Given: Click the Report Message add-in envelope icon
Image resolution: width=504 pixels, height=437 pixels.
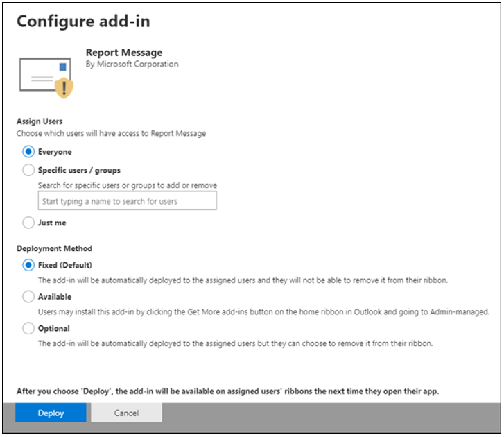Looking at the screenshot, I should click(46, 78).
